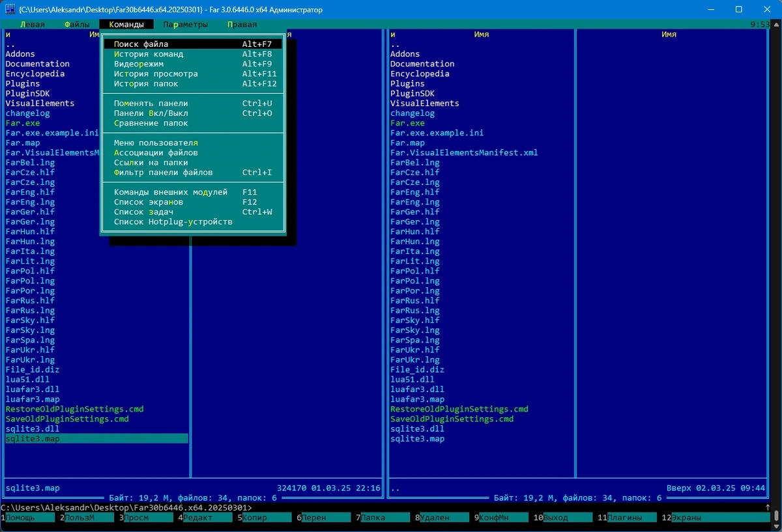Select RestoreOldPluginSettings.cmd in right panel
Image resolution: width=782 pixels, height=532 pixels.
click(459, 409)
